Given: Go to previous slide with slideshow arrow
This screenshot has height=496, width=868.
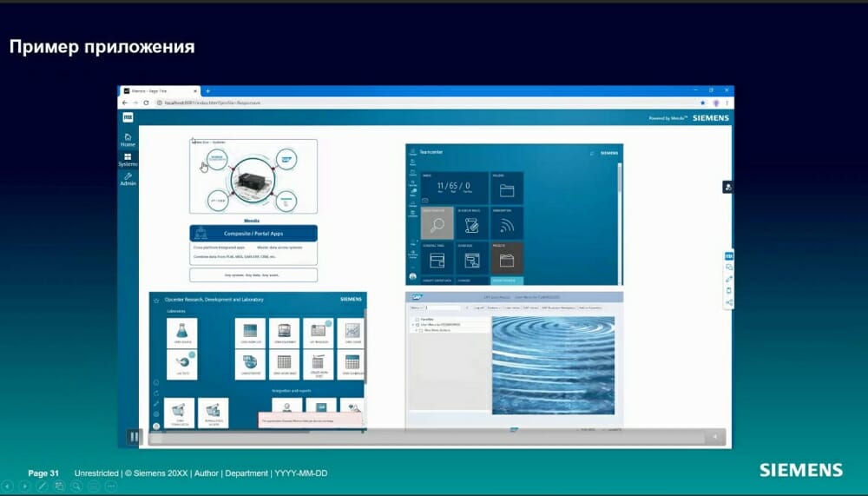Looking at the screenshot, I should pos(7,486).
